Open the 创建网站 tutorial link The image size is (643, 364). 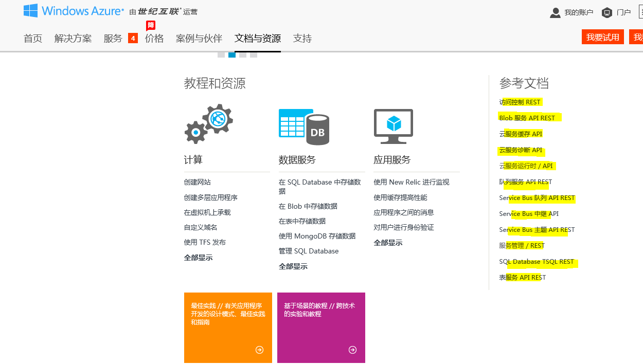coord(198,182)
